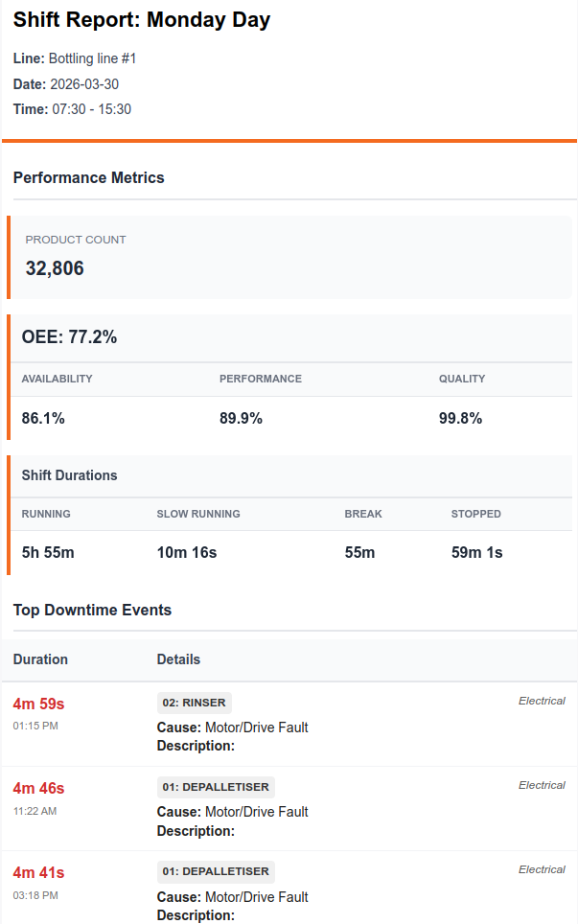The height and width of the screenshot is (924, 578).
Task: Click the Details column header
Action: pos(178,659)
